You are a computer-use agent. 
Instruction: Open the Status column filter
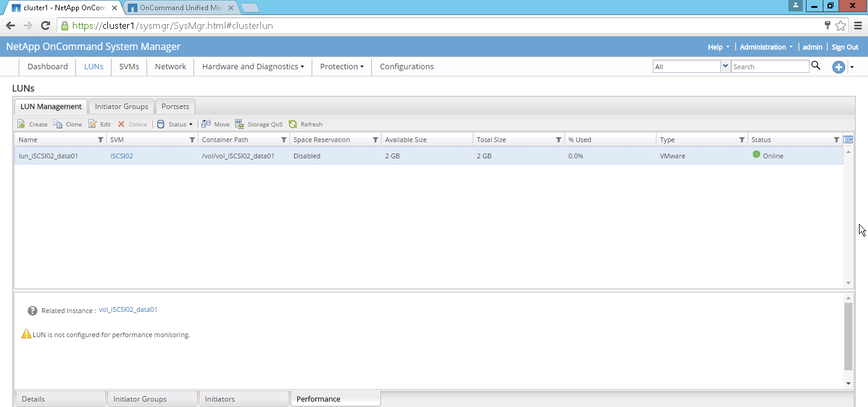pyautogui.click(x=836, y=140)
